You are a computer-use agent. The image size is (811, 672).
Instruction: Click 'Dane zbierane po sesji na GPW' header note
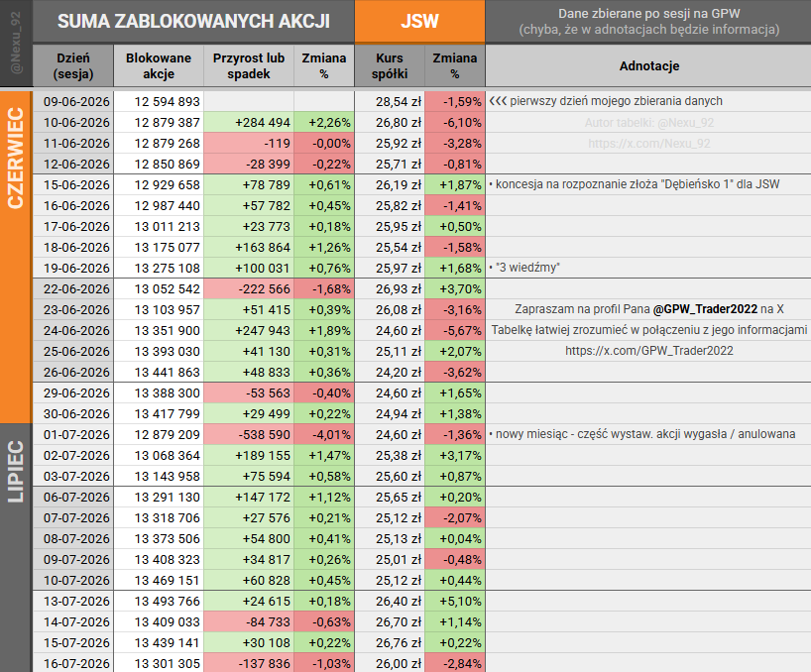tap(648, 14)
